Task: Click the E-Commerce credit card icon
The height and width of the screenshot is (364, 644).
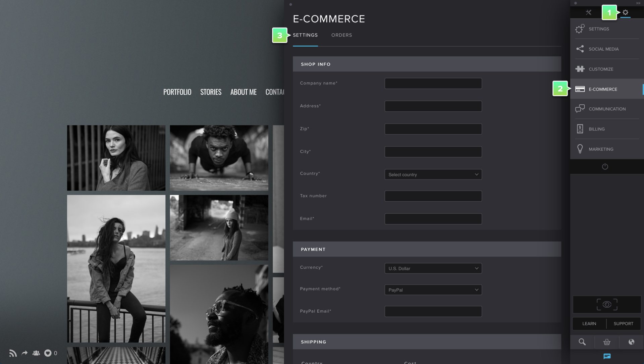Action: 580,89
